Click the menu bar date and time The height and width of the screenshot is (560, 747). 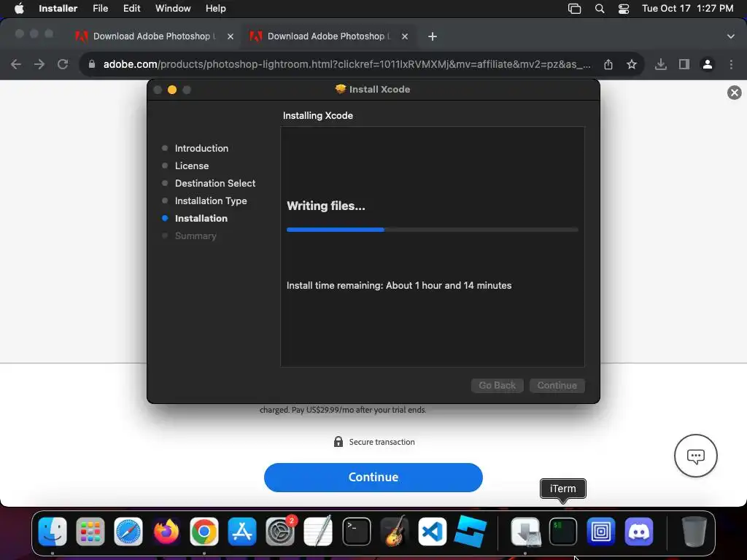687,9
